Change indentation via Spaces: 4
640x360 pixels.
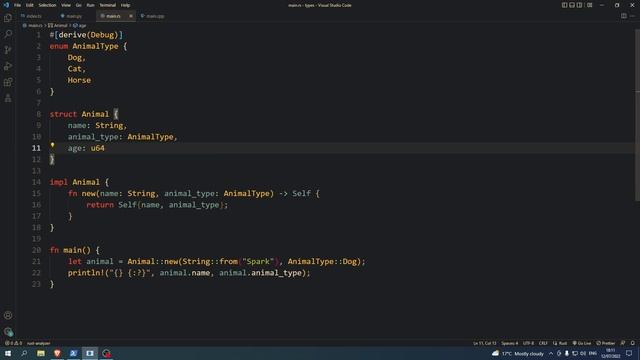coord(509,343)
